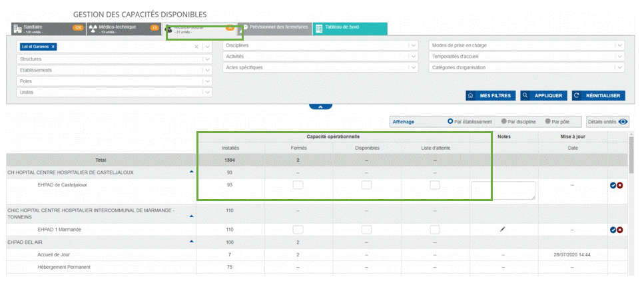The height and width of the screenshot is (293, 644).
Task: Click the Liste d'attente field for EHPAD de Casteljaloux
Action: click(435, 185)
